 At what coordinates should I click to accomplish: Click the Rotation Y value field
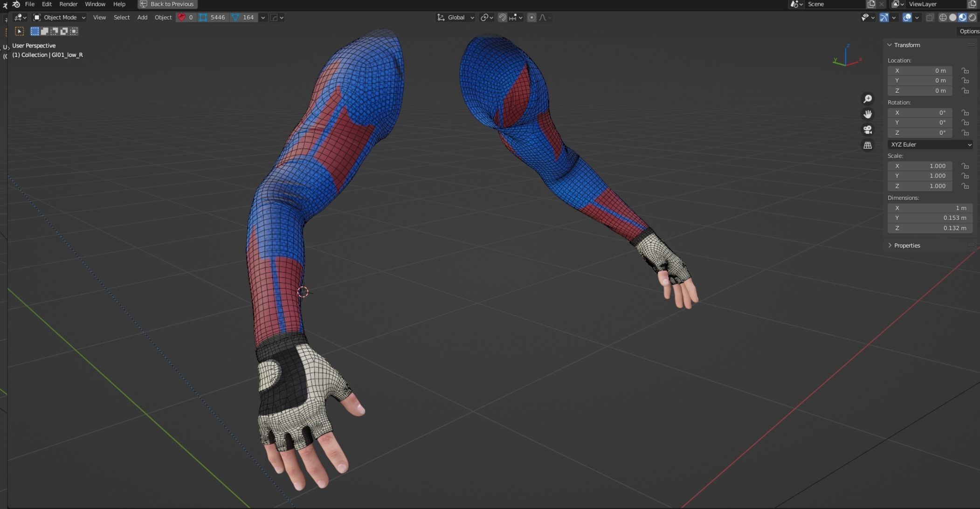(x=920, y=123)
